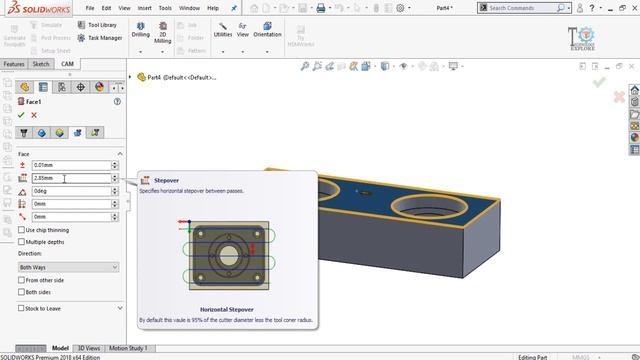640x360 pixels.
Task: Tick the From other side checkbox
Action: (x=21, y=280)
